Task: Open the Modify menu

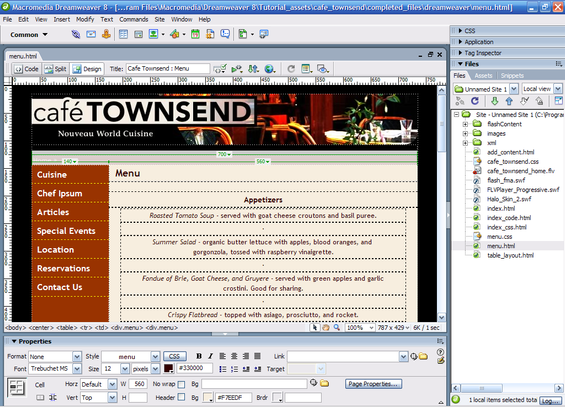Action: (85, 19)
